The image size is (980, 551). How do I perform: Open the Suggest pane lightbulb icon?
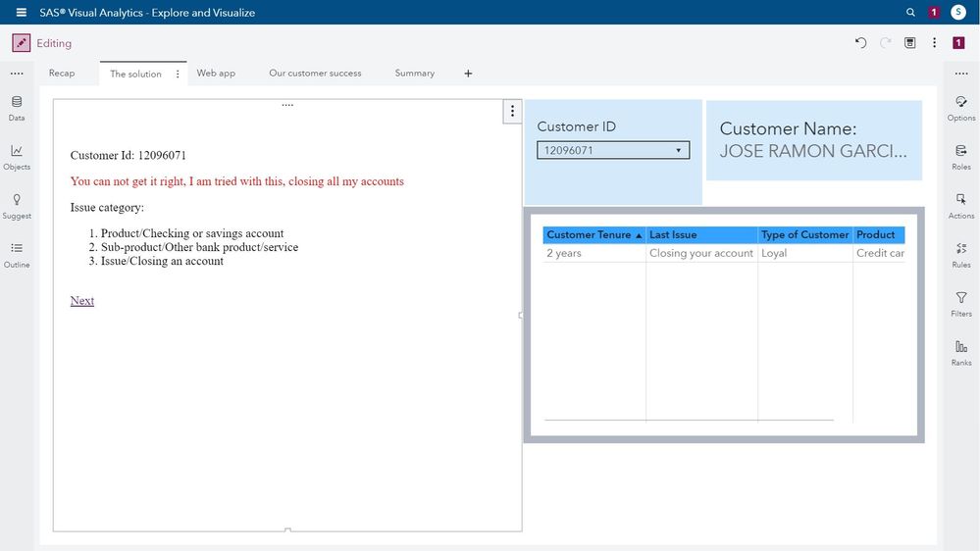click(x=17, y=205)
